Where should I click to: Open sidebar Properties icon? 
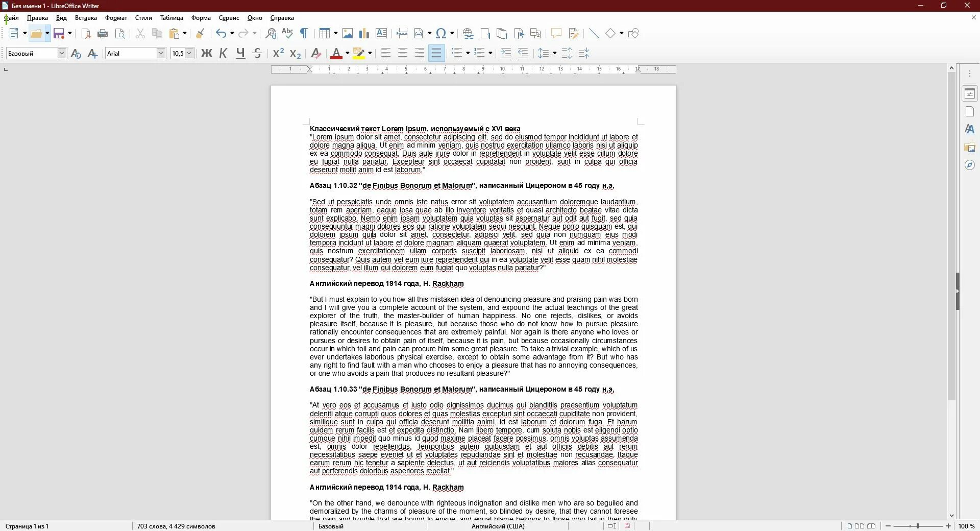point(970,93)
